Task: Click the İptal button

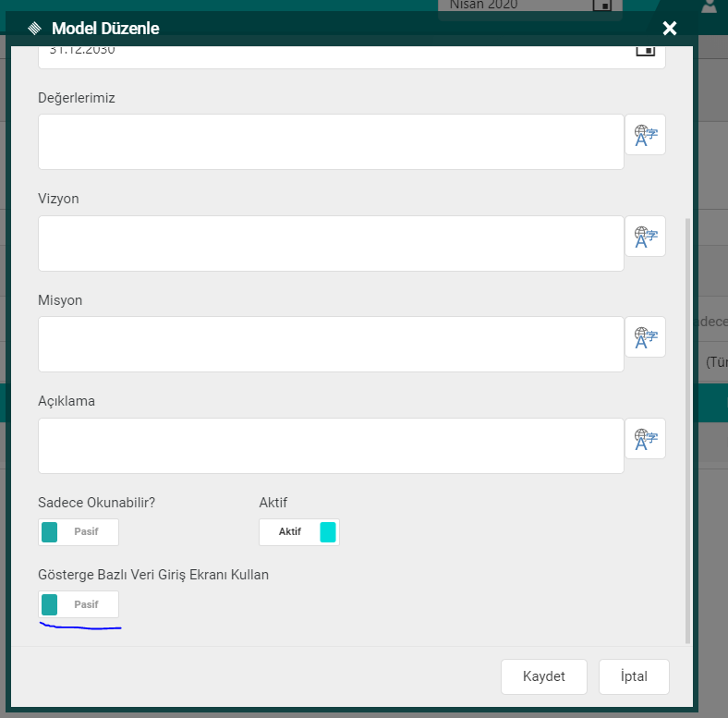Action: pyautogui.click(x=634, y=676)
